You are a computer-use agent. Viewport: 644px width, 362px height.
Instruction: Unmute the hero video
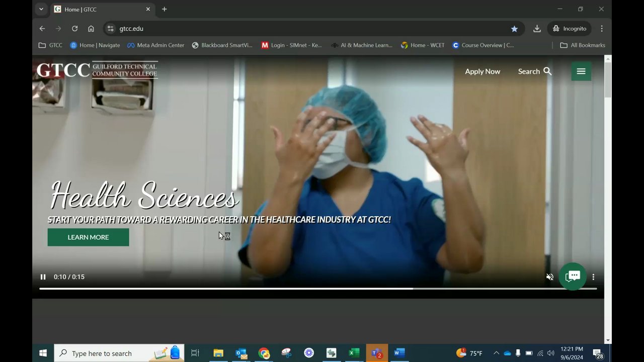click(550, 277)
